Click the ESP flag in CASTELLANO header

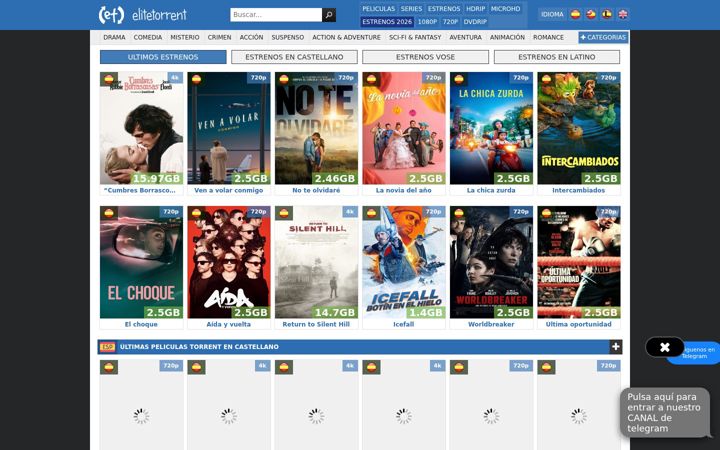point(107,347)
